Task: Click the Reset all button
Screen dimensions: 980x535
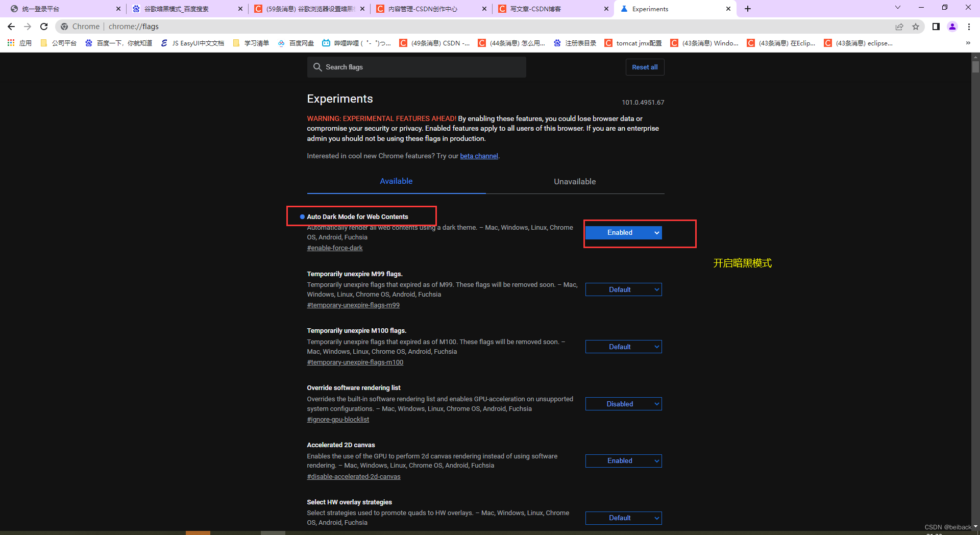Action: 645,67
